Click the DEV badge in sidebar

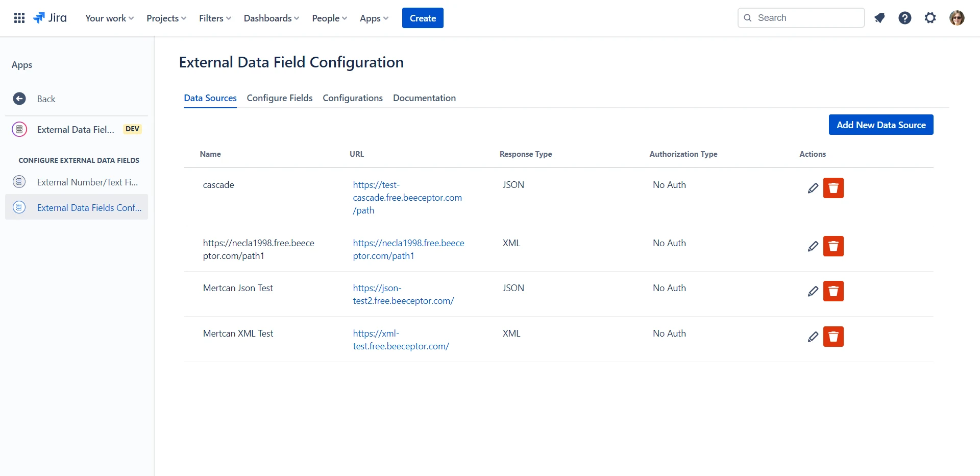(133, 129)
